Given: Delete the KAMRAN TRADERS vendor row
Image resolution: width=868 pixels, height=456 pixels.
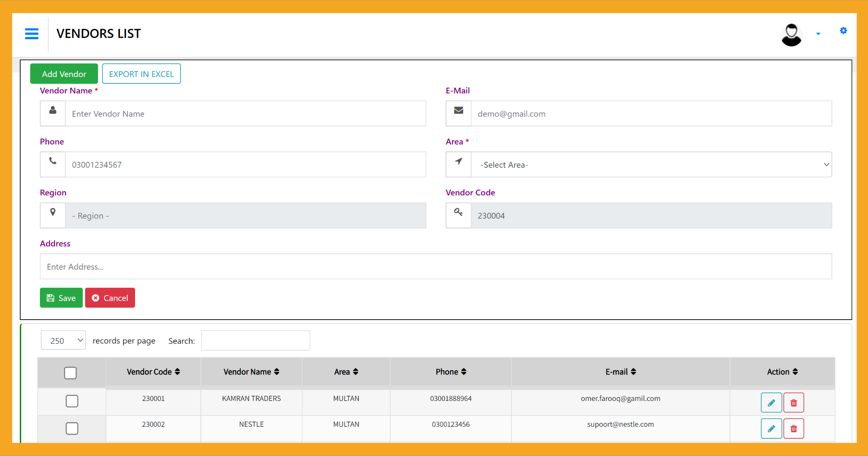Looking at the screenshot, I should point(794,403).
